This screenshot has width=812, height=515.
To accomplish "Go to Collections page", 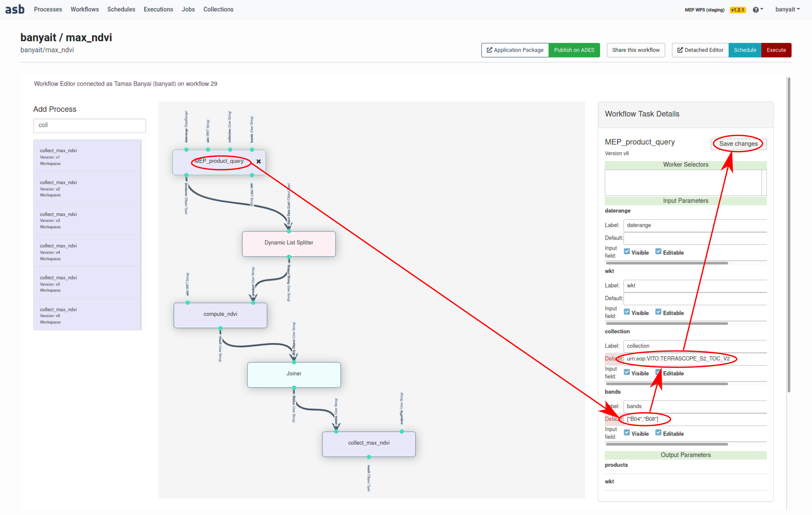I will (218, 9).
